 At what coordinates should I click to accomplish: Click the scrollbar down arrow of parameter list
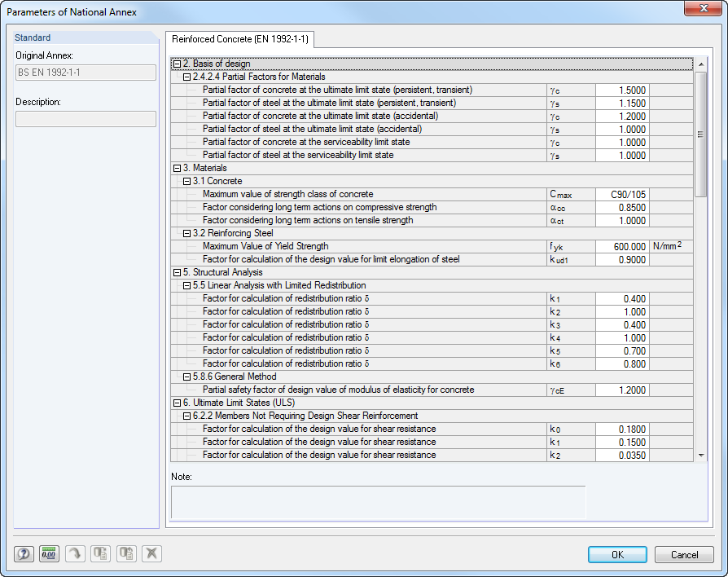click(701, 456)
